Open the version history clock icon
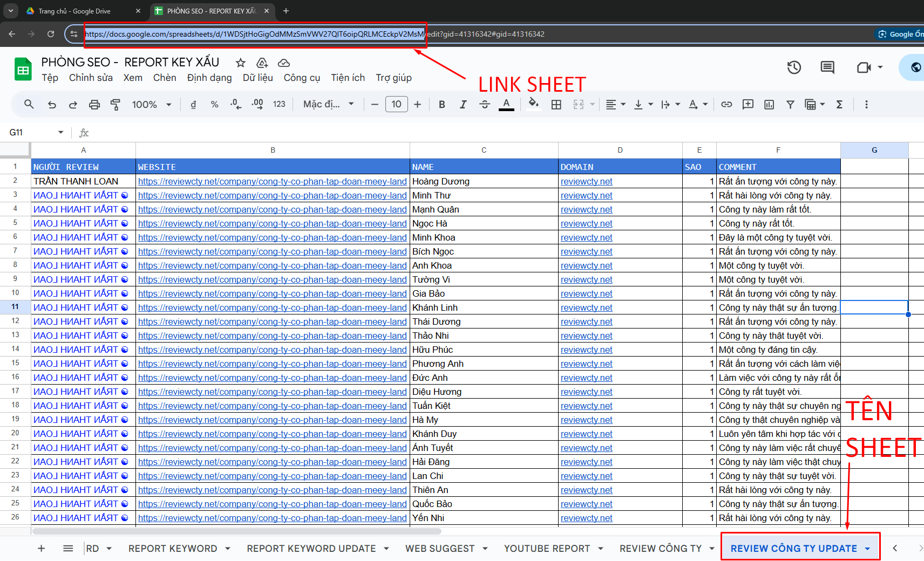This screenshot has width=924, height=561. (x=794, y=67)
